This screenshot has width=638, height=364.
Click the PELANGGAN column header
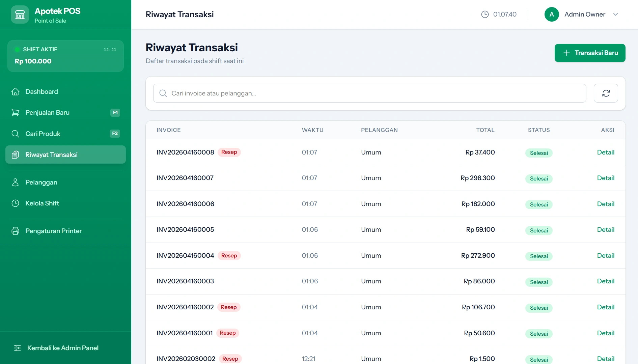379,130
